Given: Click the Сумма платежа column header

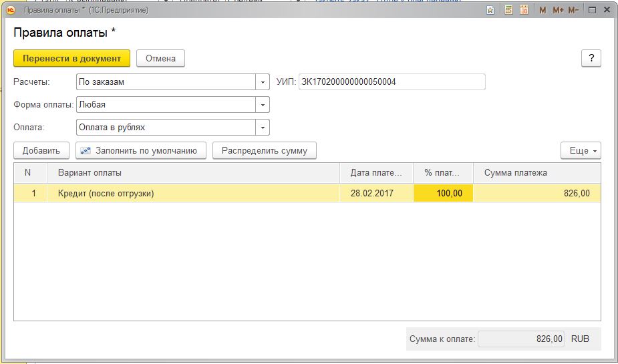Looking at the screenshot, I should tap(537, 173).
